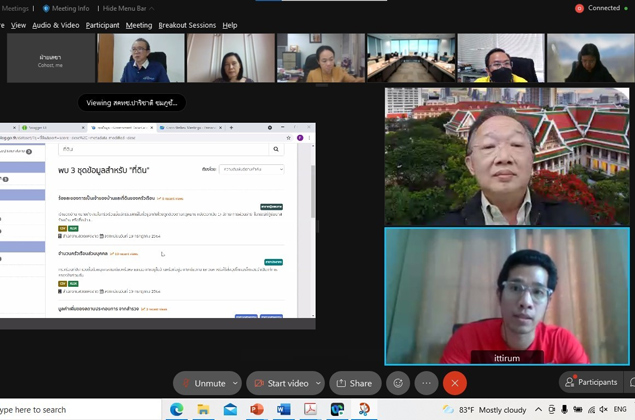Open PowerPoint from the taskbar
635x420 pixels.
pos(257,409)
